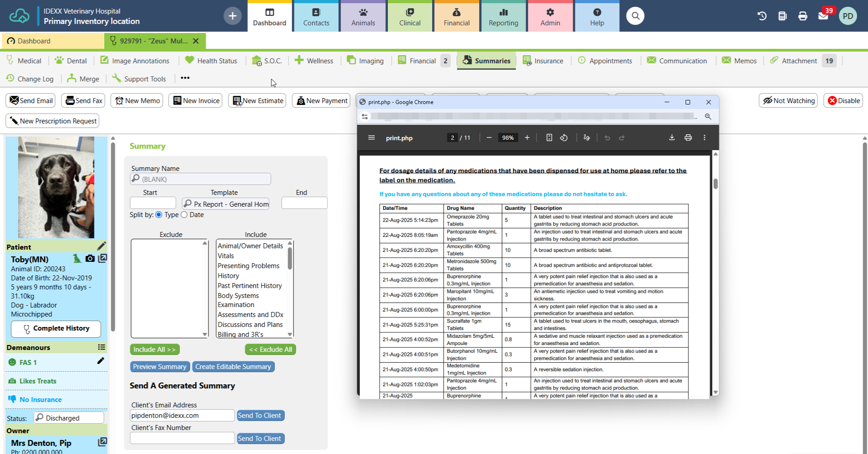
Task: Download the PDF from the viewer toolbar
Action: tap(672, 138)
